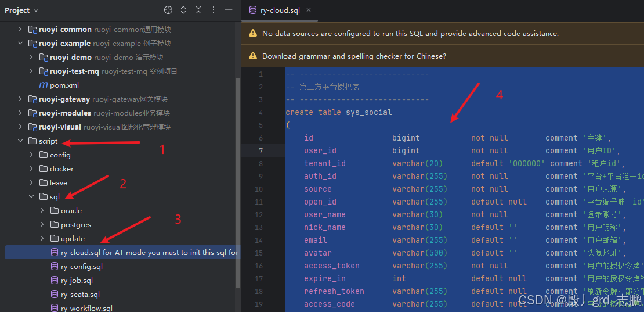
Task: Click the warning icon on grammar checker banner
Action: 253,56
